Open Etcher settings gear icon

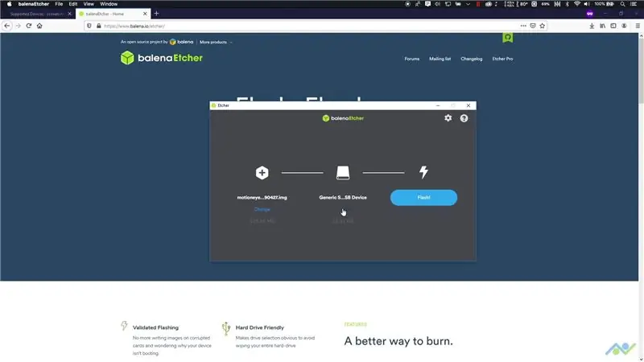pyautogui.click(x=448, y=118)
